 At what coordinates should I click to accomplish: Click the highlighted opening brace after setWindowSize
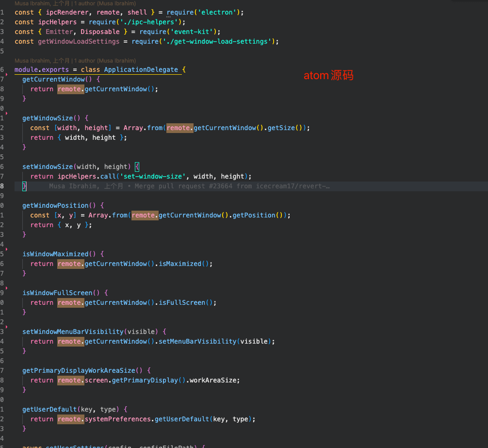137,166
